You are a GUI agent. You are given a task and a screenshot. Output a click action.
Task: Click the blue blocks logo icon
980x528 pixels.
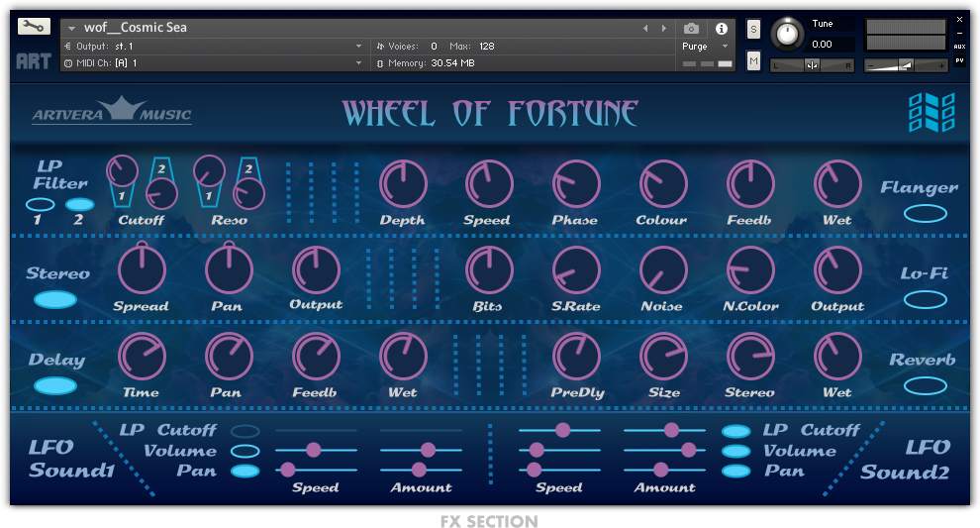click(x=931, y=113)
